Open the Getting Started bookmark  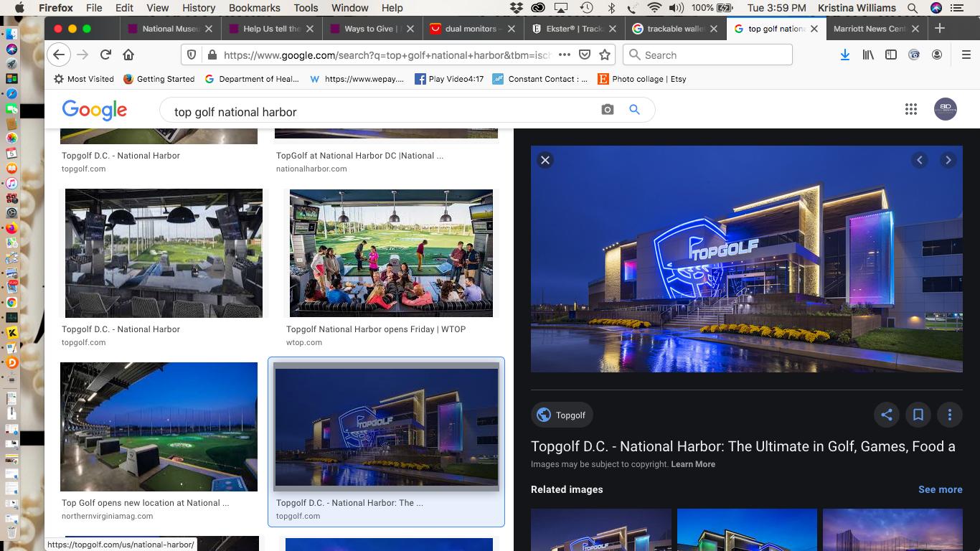159,79
